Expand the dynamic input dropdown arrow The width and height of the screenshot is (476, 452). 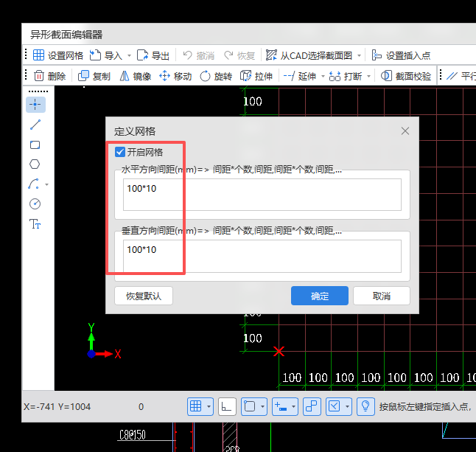pos(293,406)
